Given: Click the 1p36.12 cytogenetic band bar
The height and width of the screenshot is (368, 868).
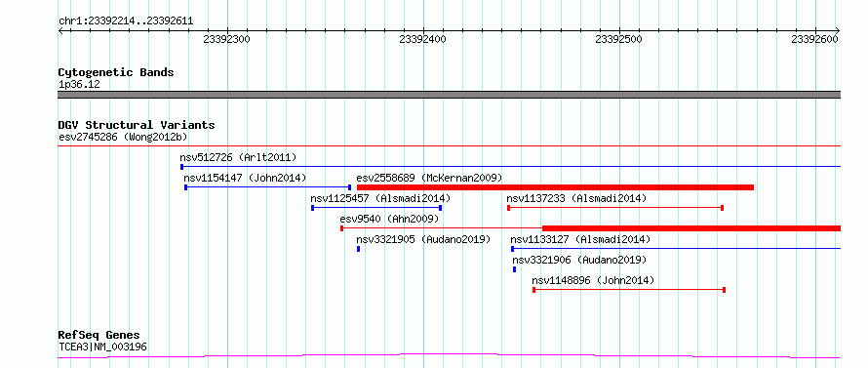Looking at the screenshot, I should [449, 95].
